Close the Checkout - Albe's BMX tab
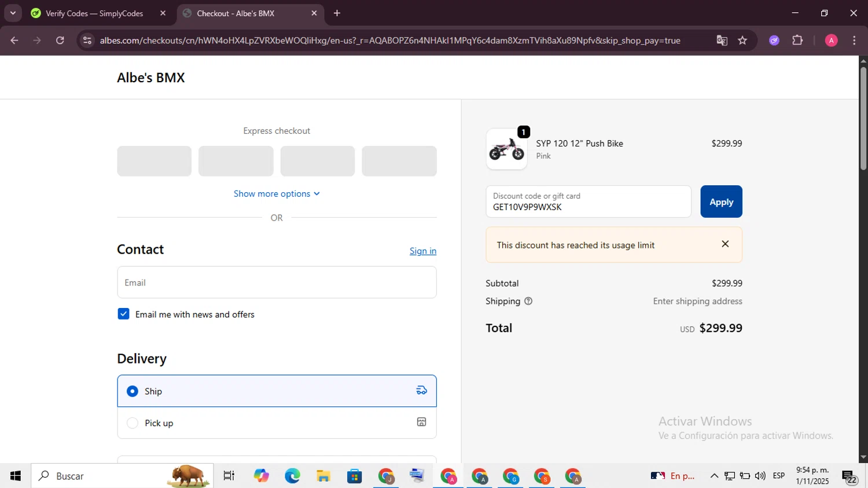Screen dimensions: 868x488 click(x=314, y=13)
